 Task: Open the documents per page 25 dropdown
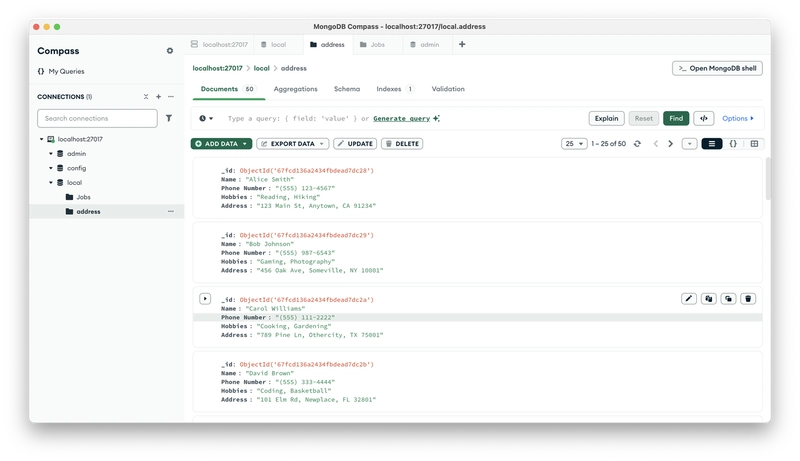click(x=574, y=144)
